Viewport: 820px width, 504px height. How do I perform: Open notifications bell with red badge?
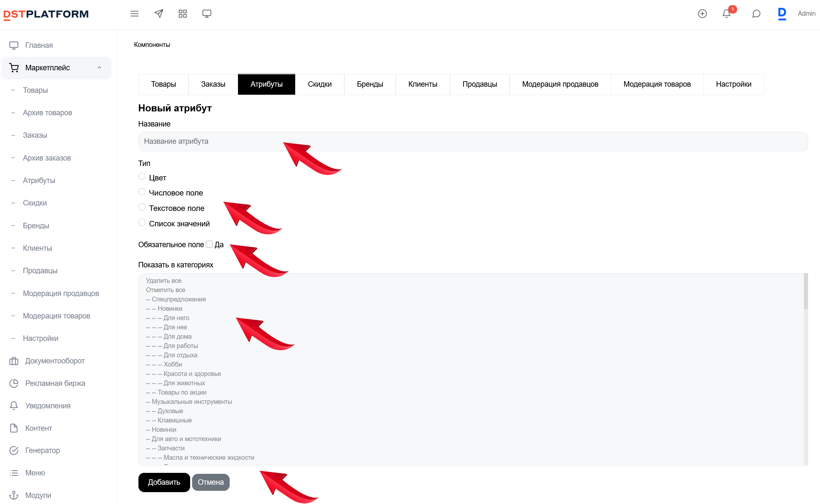tap(727, 14)
